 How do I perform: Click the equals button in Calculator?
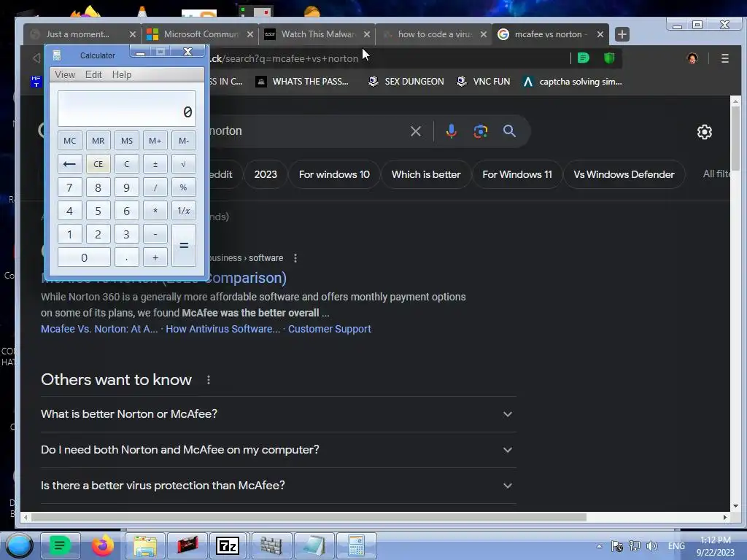tap(183, 245)
